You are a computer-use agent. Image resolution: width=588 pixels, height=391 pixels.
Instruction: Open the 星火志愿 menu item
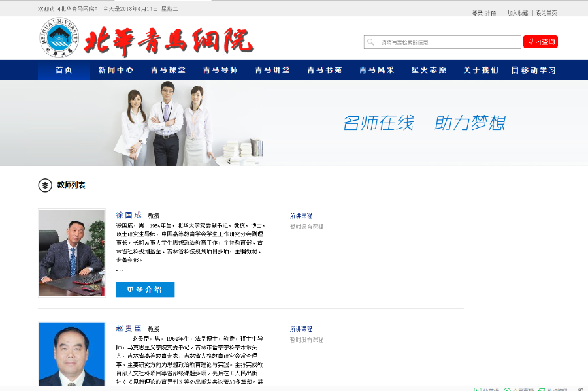(x=429, y=70)
